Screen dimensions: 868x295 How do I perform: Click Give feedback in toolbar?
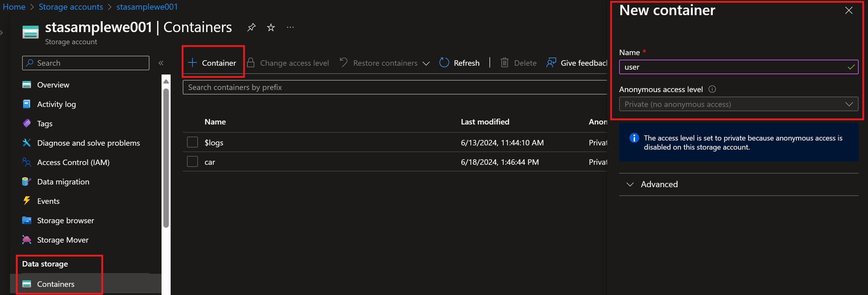(x=577, y=63)
